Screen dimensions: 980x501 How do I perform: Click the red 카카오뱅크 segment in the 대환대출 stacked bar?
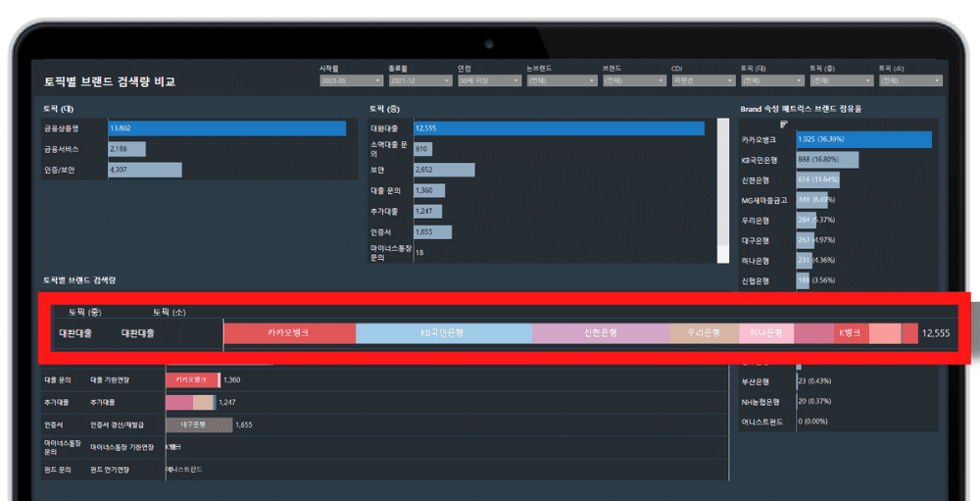(x=289, y=333)
